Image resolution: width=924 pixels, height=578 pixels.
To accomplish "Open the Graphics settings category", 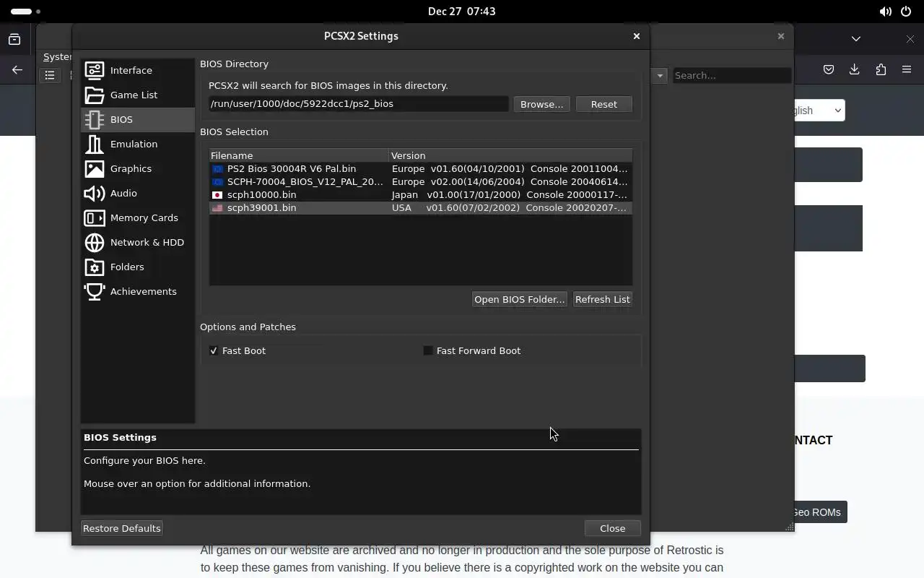I will [x=137, y=168].
